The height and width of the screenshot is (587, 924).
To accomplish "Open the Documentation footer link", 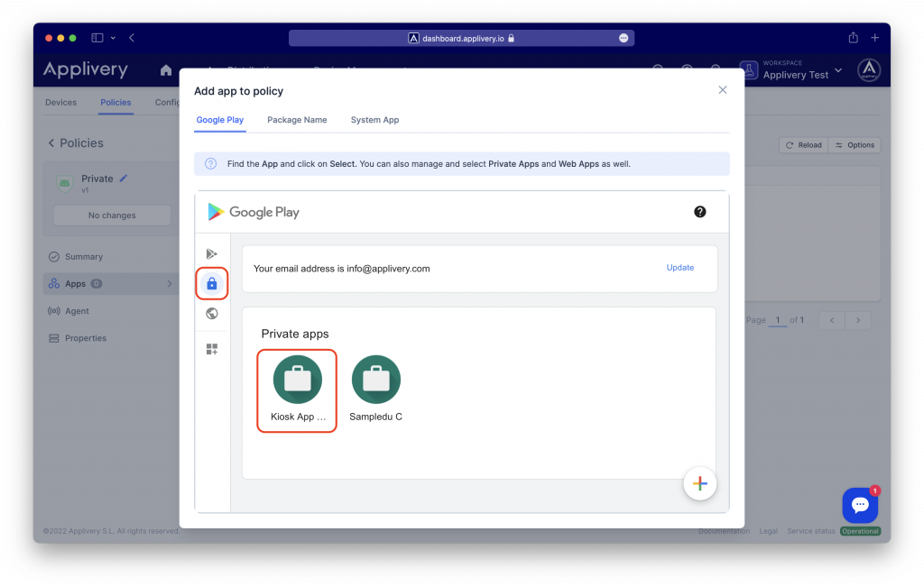I will pyautogui.click(x=724, y=531).
